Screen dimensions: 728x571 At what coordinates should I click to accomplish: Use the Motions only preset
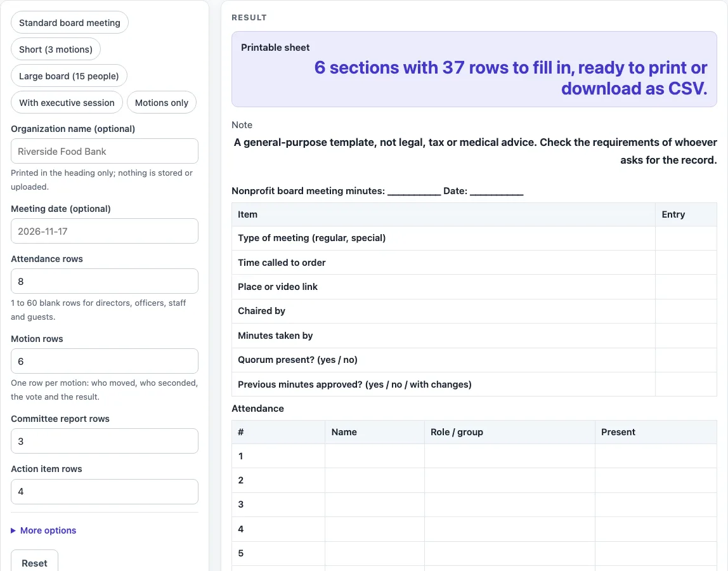(x=162, y=103)
